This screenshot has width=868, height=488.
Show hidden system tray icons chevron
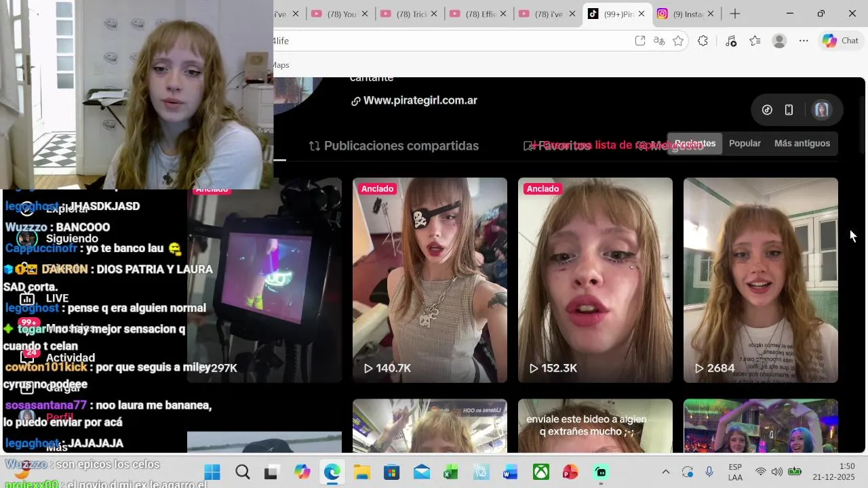point(665,472)
